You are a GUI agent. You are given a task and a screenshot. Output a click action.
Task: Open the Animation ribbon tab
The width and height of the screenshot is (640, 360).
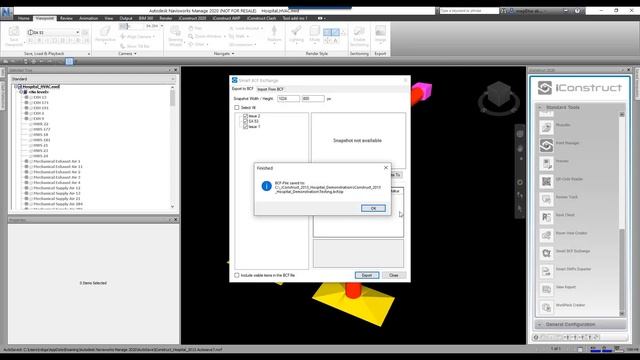point(88,18)
